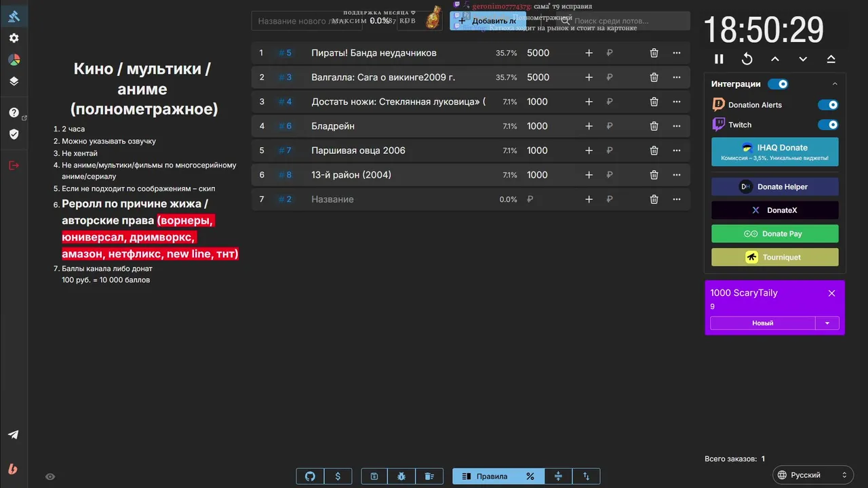Click the DonateX button
The height and width of the screenshot is (488, 868).
pyautogui.click(x=775, y=210)
